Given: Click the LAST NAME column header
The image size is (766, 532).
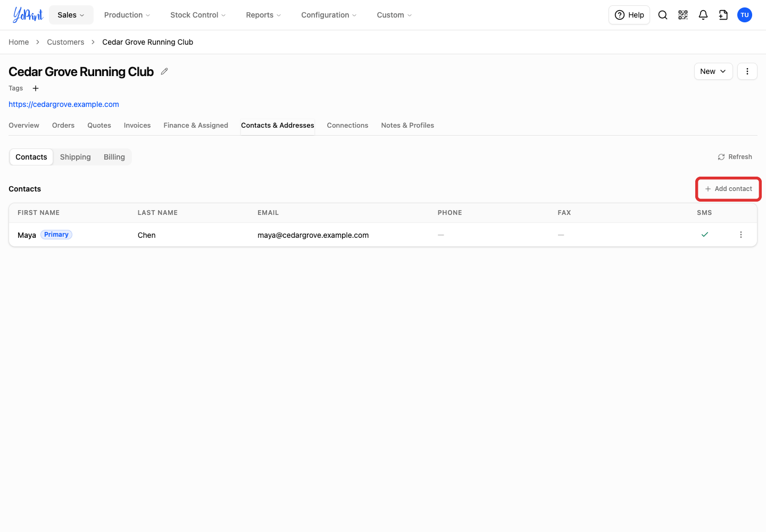Looking at the screenshot, I should click(x=157, y=213).
